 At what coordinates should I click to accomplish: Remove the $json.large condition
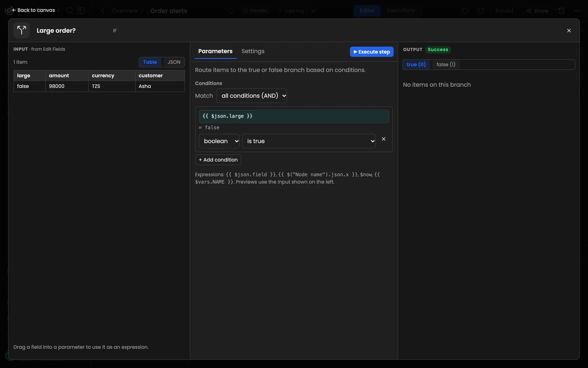(384, 139)
